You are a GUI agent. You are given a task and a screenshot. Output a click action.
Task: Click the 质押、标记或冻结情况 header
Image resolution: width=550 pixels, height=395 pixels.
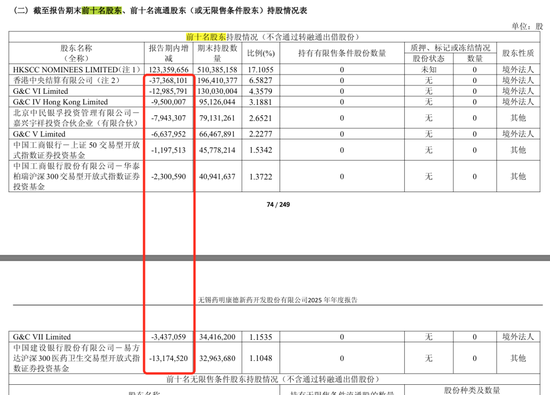coord(450,48)
